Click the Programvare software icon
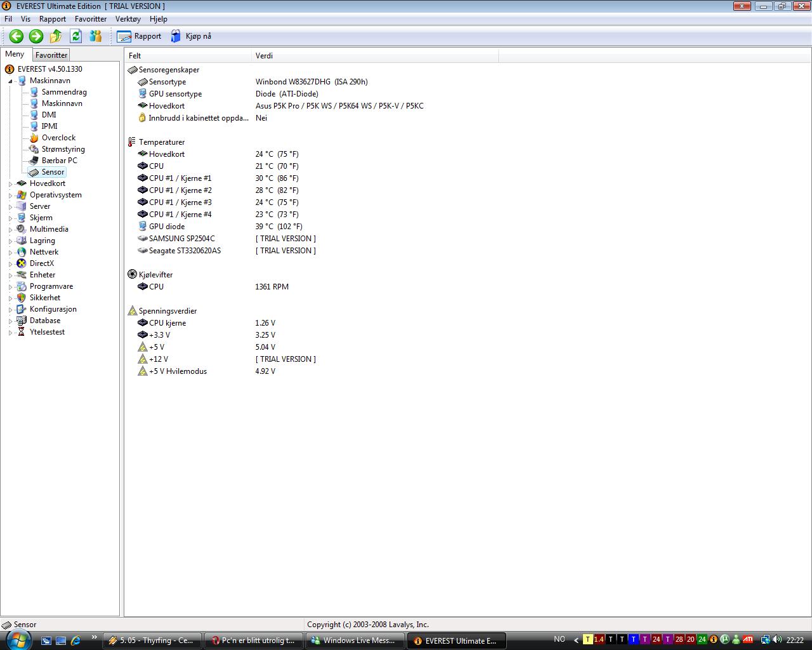812x650 pixels. pyautogui.click(x=22, y=286)
